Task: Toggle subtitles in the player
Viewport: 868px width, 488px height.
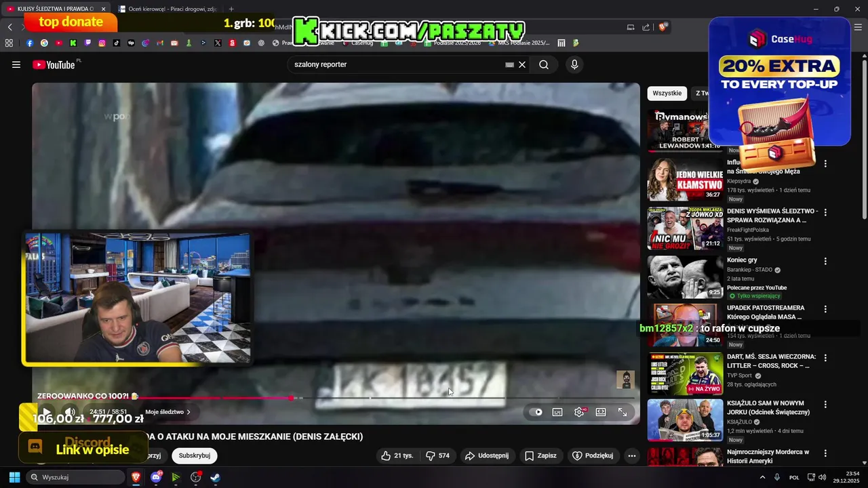Action: tap(557, 412)
